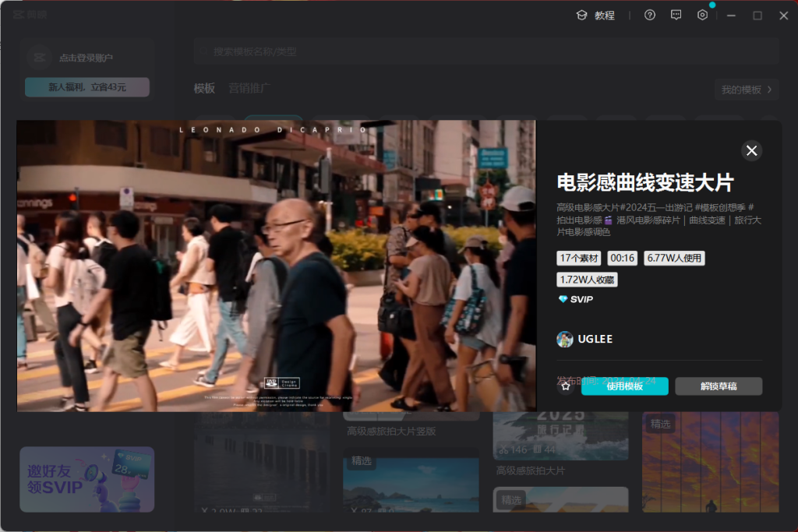Open the help question-mark icon
Viewport: 798px width, 532px height.
coord(649,15)
